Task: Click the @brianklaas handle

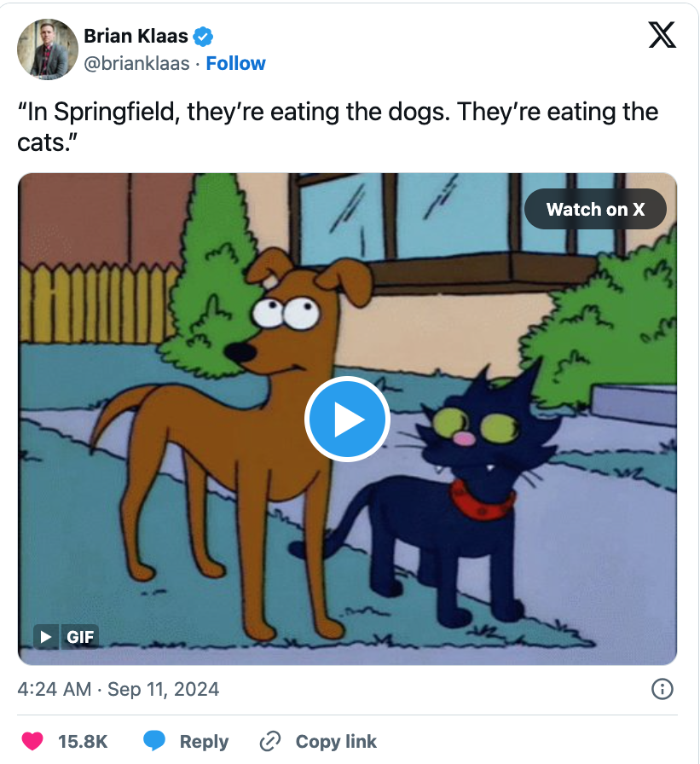Action: coord(136,63)
